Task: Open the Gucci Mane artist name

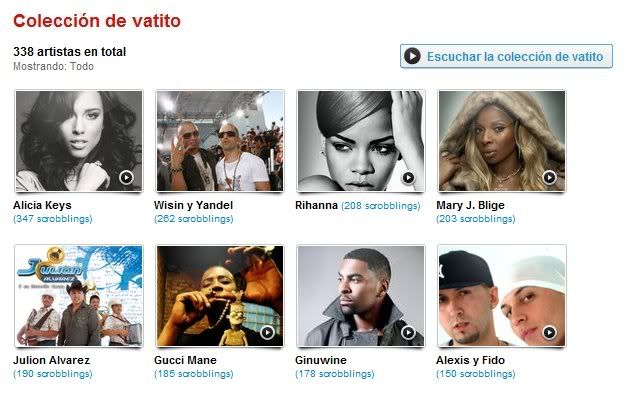Action: pyautogui.click(x=185, y=360)
